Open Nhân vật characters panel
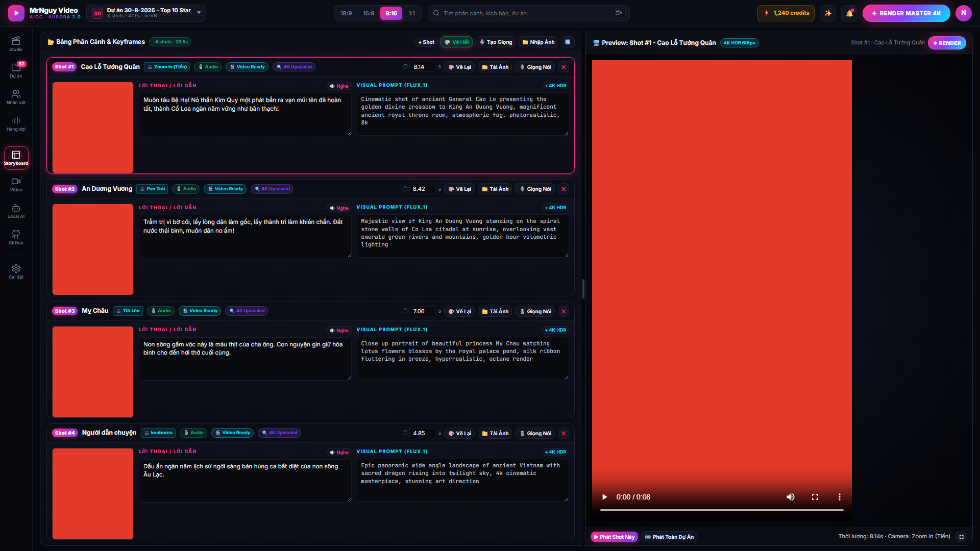 coord(16,97)
